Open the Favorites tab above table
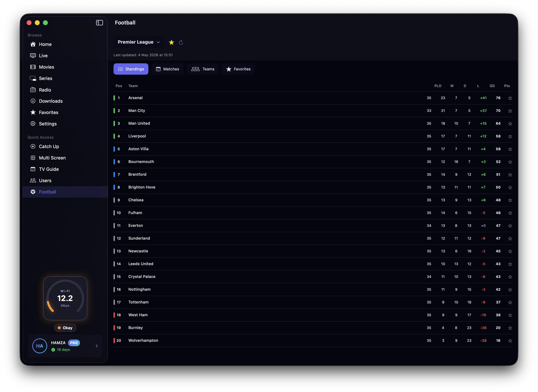 pos(238,69)
